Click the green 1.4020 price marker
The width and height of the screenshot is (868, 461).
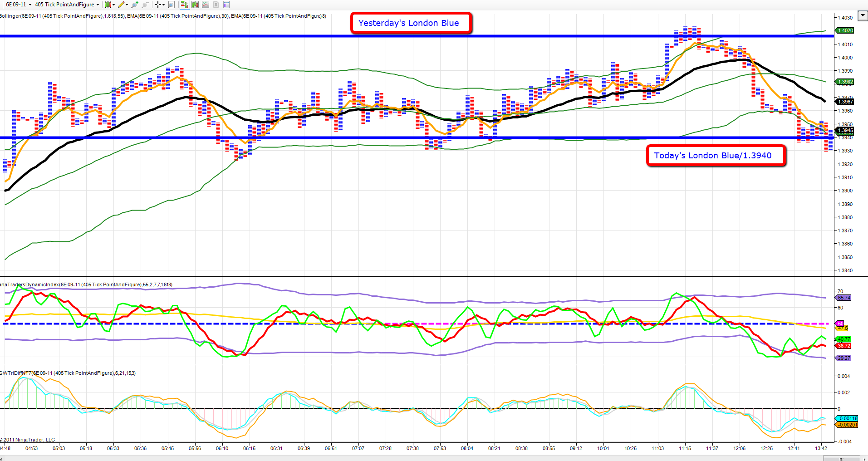(845, 30)
